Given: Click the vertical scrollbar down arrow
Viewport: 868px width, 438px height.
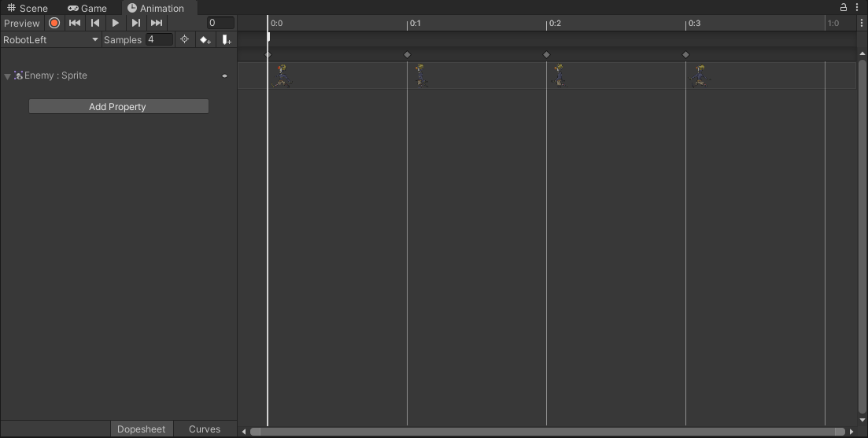Looking at the screenshot, I should pos(862,420).
